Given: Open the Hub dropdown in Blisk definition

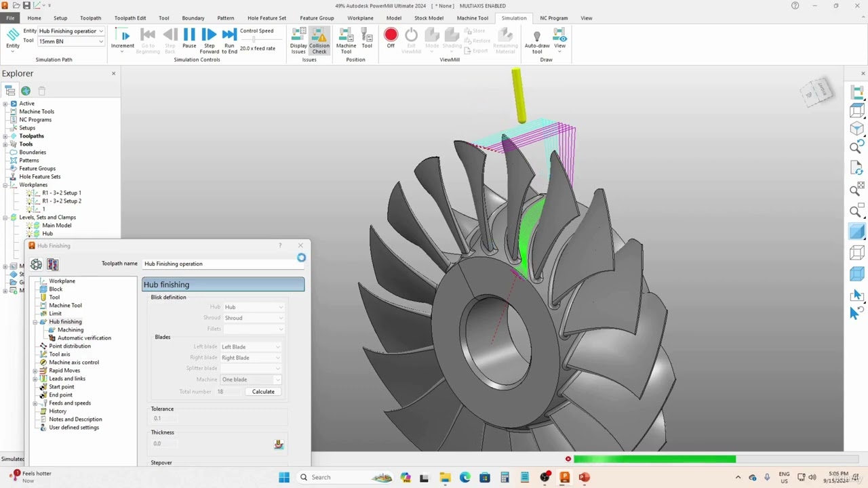Looking at the screenshot, I should click(x=254, y=307).
